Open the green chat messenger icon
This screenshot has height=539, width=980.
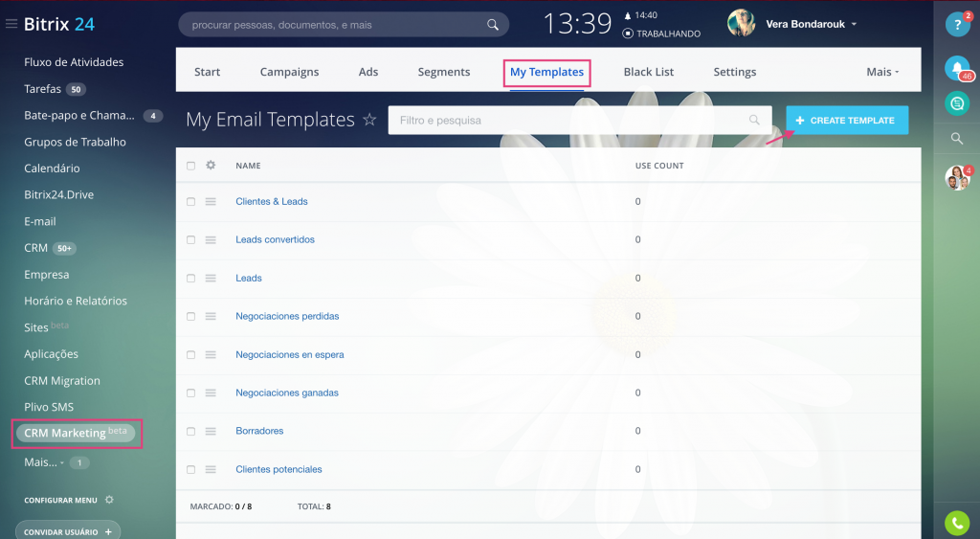[957, 103]
